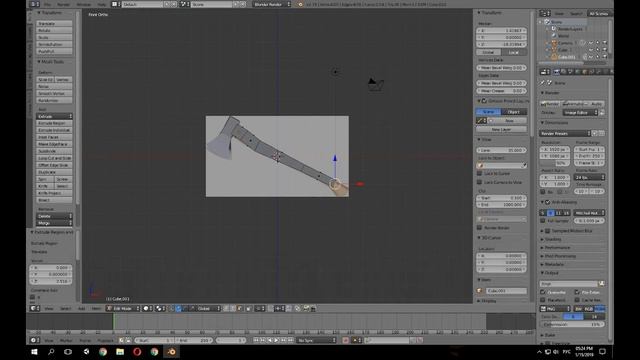Collapse the Dimensions panel header

(x=555, y=122)
